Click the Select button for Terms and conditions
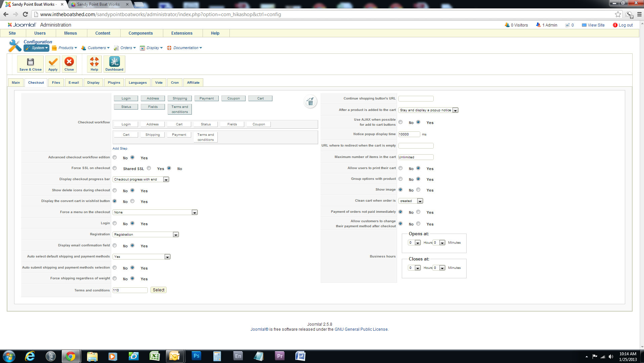 pos(159,290)
